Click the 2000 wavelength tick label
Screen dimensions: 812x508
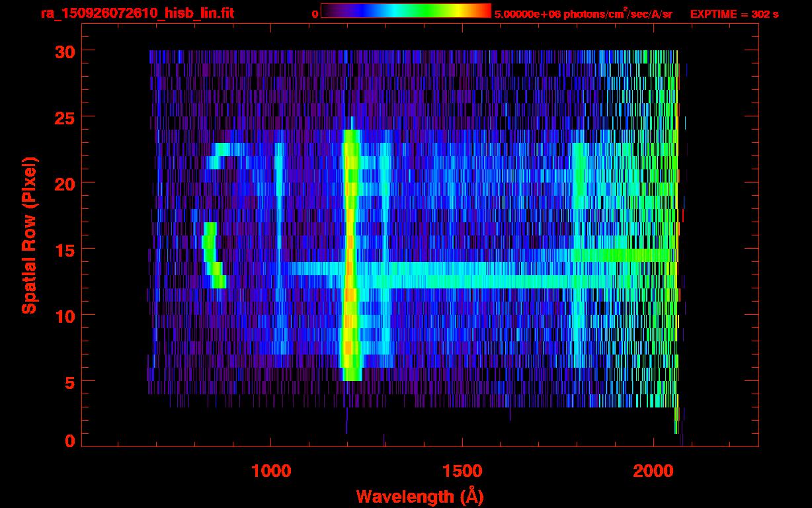pos(653,471)
